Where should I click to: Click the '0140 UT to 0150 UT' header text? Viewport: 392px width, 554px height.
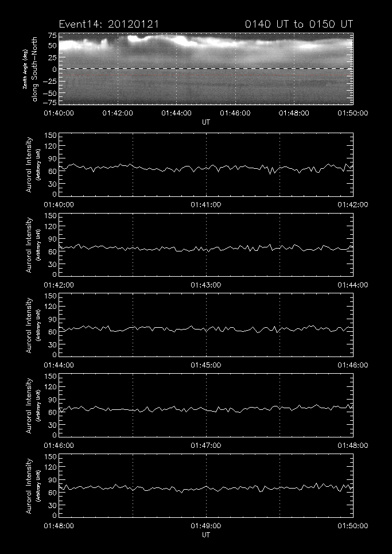click(x=299, y=24)
